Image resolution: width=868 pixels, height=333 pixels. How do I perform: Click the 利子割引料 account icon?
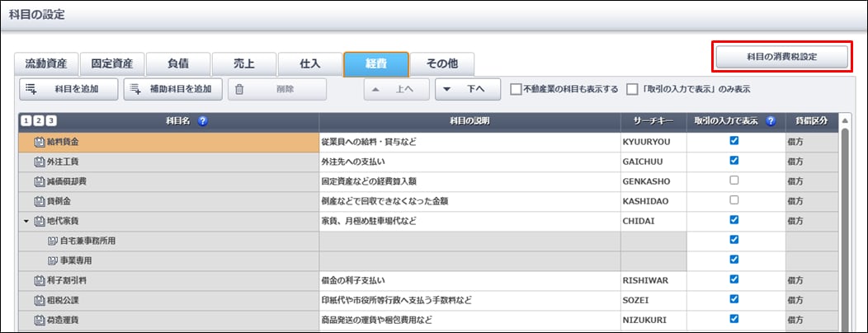(39, 280)
